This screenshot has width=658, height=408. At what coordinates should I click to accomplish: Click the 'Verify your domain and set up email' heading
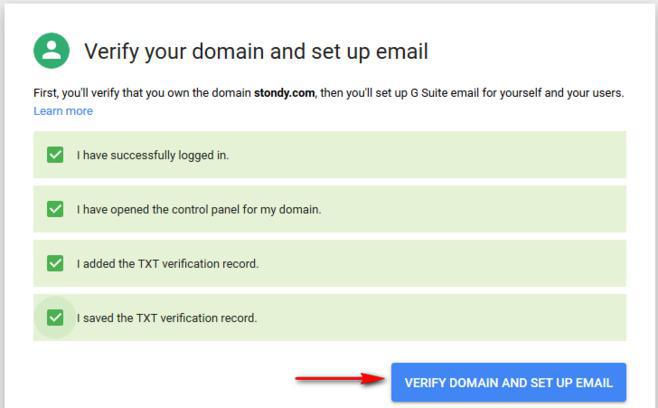[256, 52]
